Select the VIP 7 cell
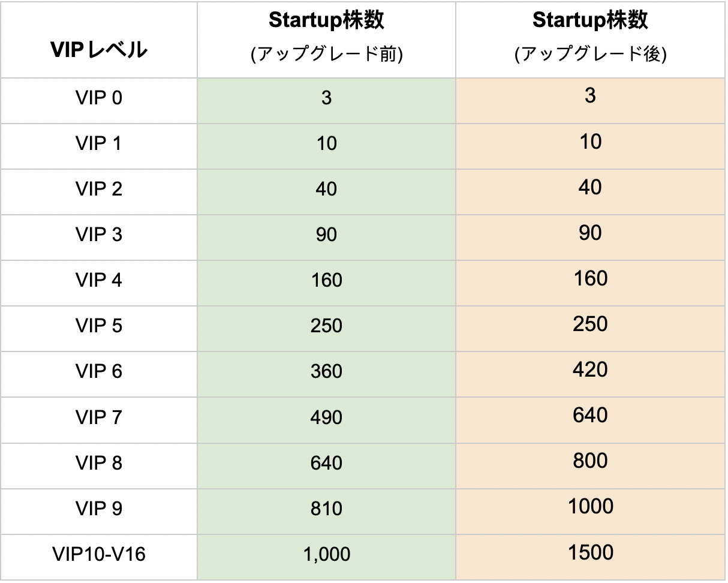Image resolution: width=728 pixels, height=583 pixels. tap(99, 417)
